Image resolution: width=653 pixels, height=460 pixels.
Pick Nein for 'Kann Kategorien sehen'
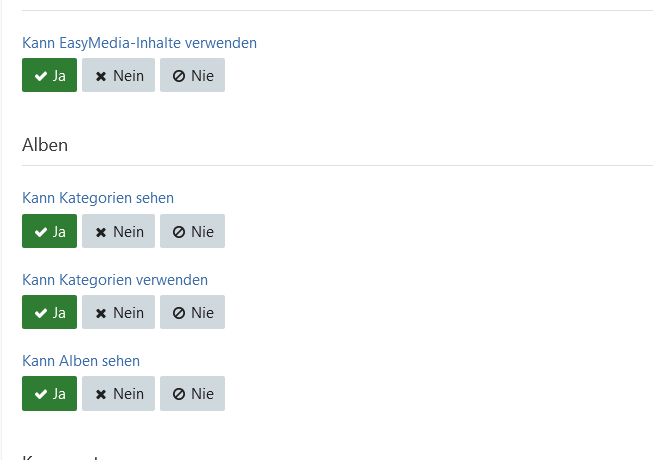point(118,231)
